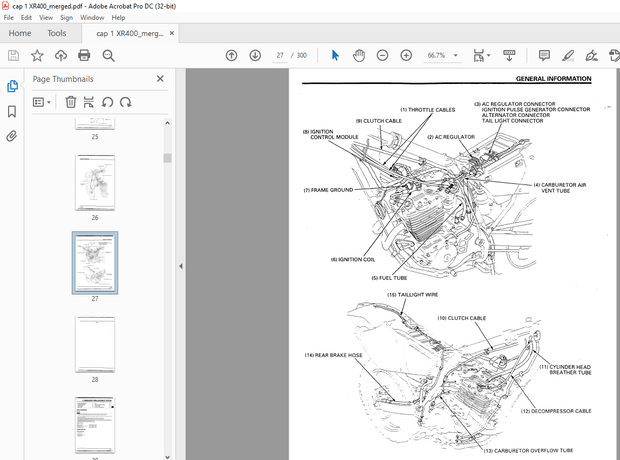Zoom out with the minus circle

pyautogui.click(x=382, y=55)
